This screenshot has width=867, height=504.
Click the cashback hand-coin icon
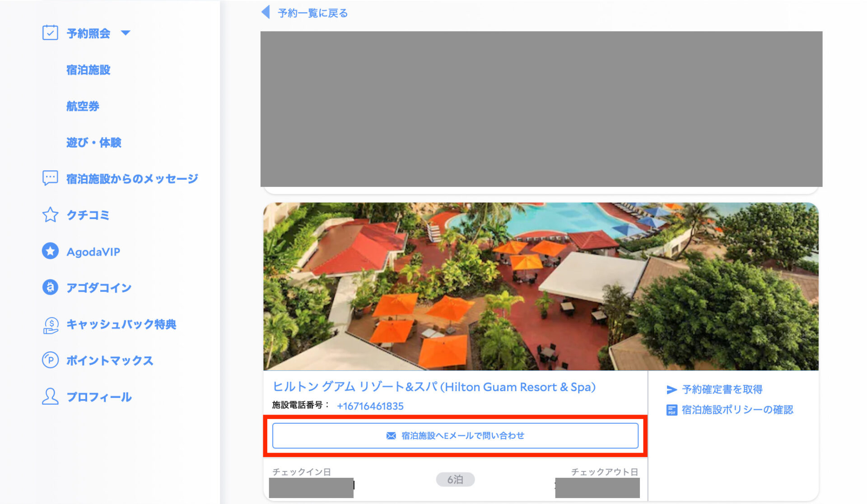(50, 325)
